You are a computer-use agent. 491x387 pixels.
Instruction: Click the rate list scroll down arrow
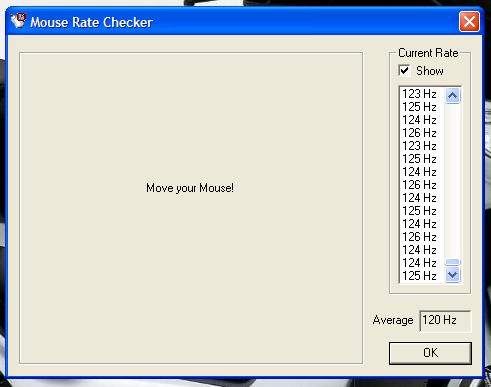[x=452, y=275]
